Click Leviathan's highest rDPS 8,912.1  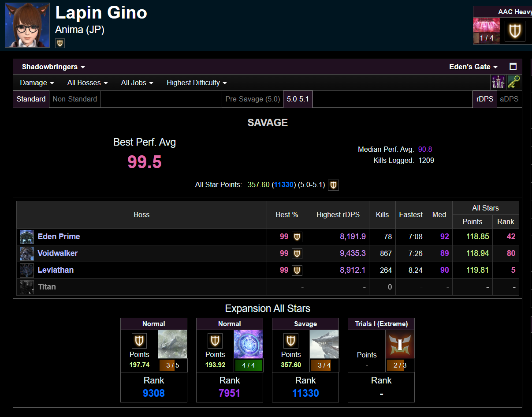(x=353, y=270)
